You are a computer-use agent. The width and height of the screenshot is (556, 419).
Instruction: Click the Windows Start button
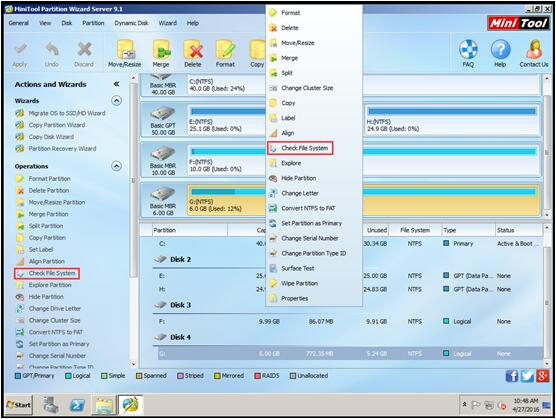tap(19, 405)
